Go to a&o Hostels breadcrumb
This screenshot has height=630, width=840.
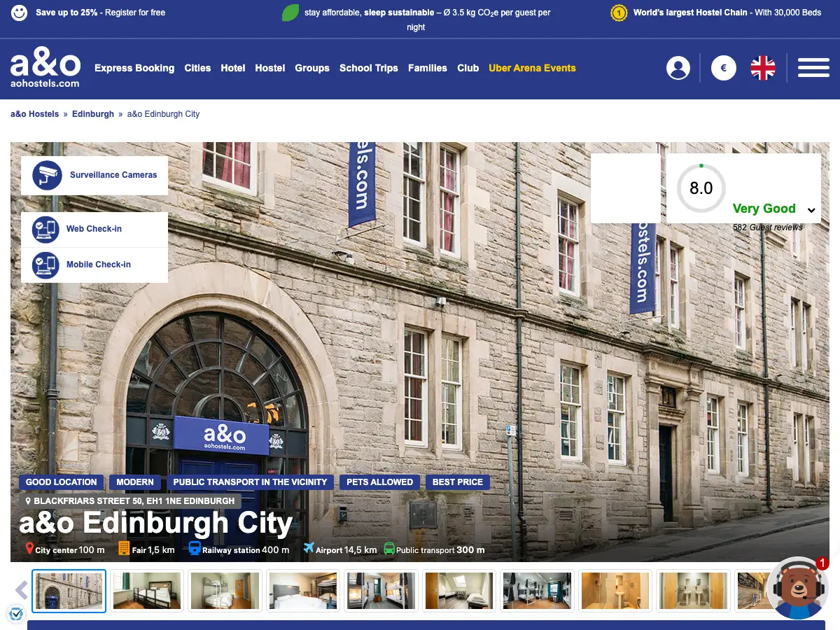coord(35,114)
